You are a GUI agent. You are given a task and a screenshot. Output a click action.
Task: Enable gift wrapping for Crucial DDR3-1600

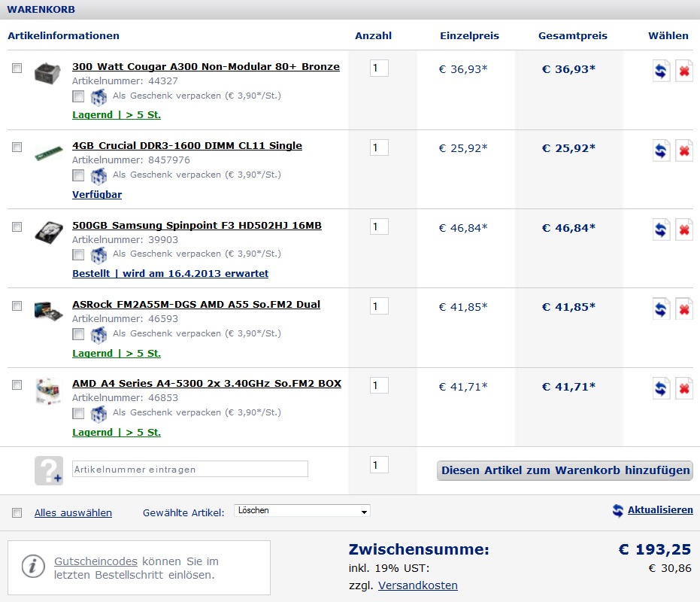coord(78,175)
